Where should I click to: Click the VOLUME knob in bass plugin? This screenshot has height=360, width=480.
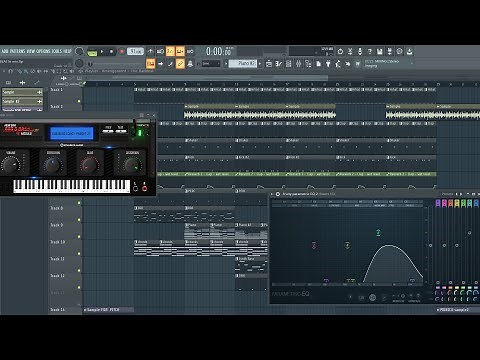pyautogui.click(x=11, y=164)
